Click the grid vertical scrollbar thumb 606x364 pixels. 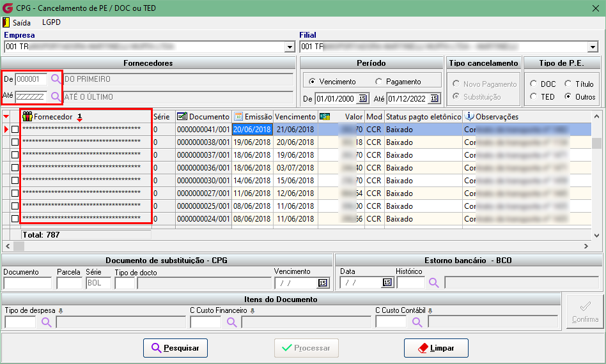tap(596, 143)
